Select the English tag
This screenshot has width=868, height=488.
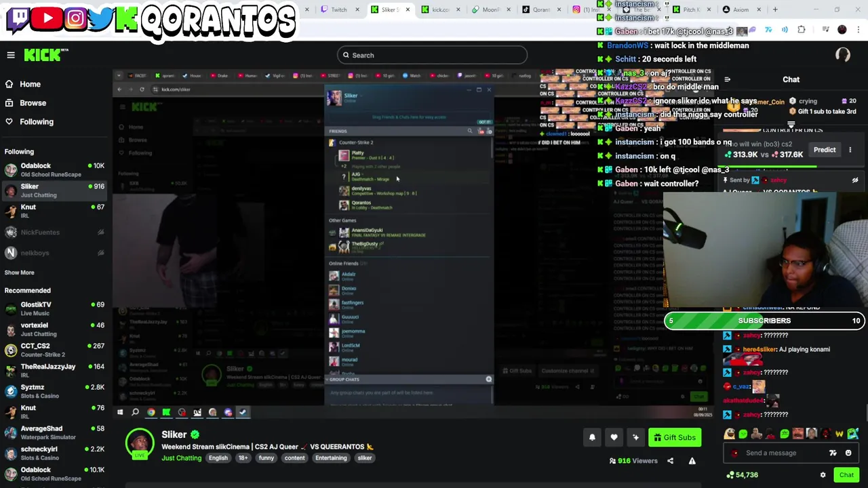click(x=218, y=458)
